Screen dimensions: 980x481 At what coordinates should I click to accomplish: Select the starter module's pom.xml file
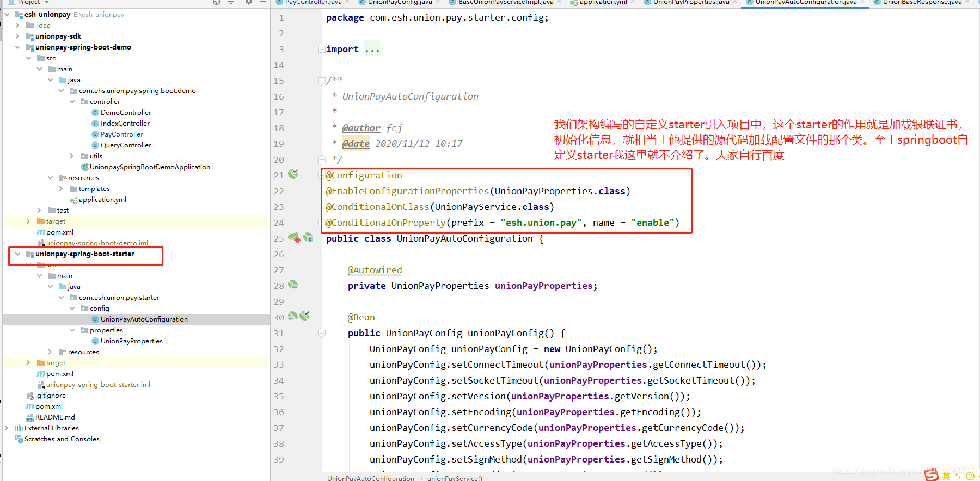60,374
